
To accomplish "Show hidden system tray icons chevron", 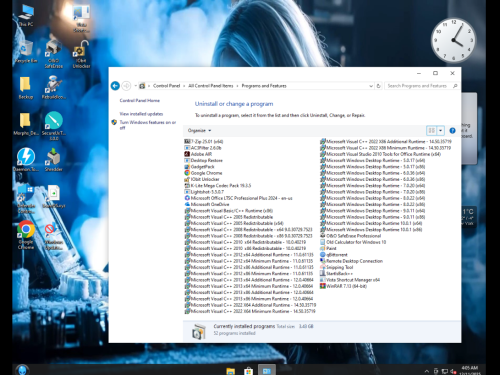I will click(x=427, y=371).
